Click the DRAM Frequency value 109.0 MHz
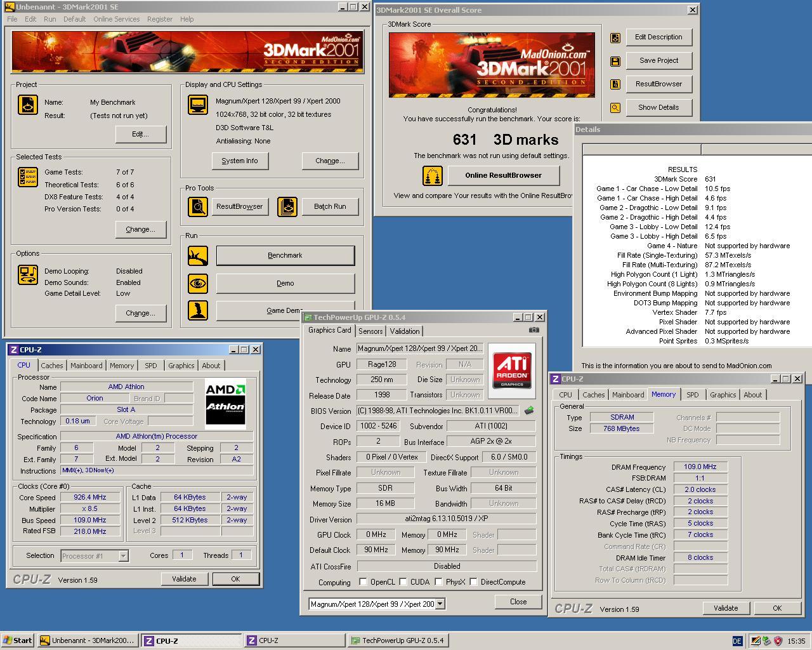This screenshot has width=812, height=650. click(700, 467)
